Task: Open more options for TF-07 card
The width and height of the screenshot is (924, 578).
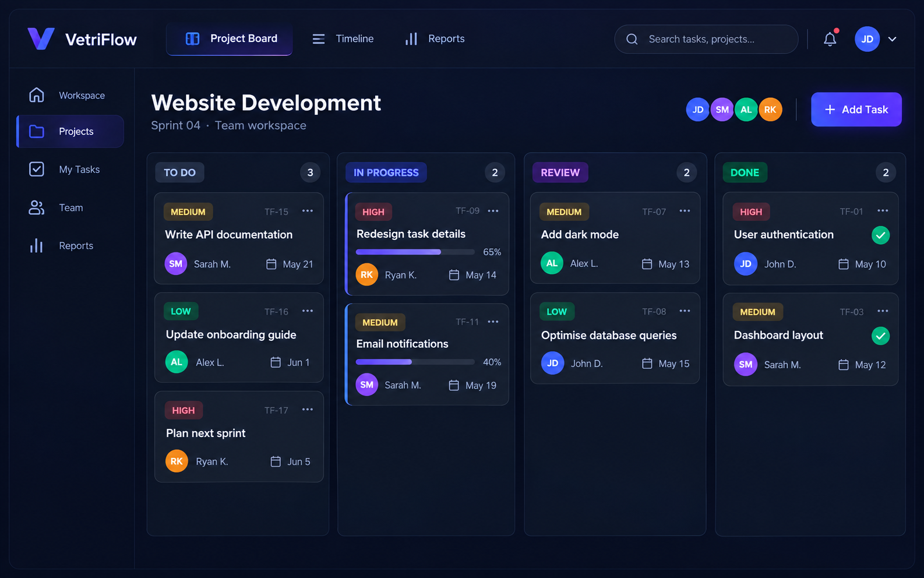Action: (x=685, y=211)
